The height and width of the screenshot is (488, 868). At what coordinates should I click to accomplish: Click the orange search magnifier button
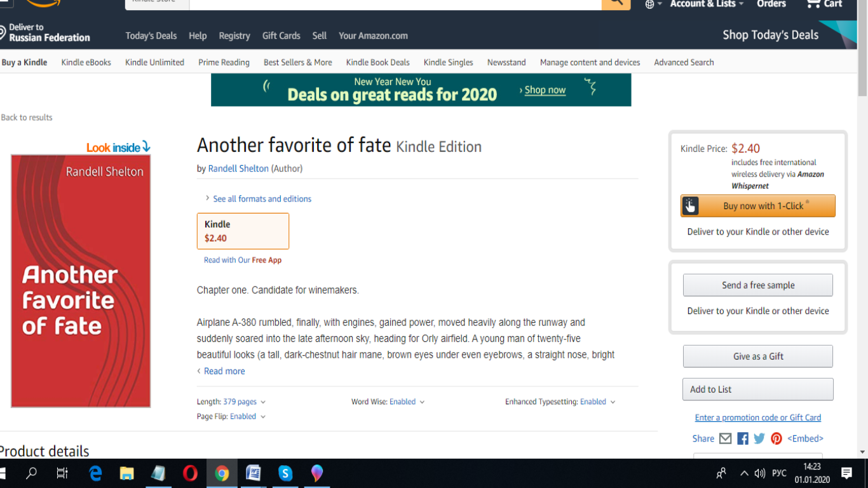616,3
